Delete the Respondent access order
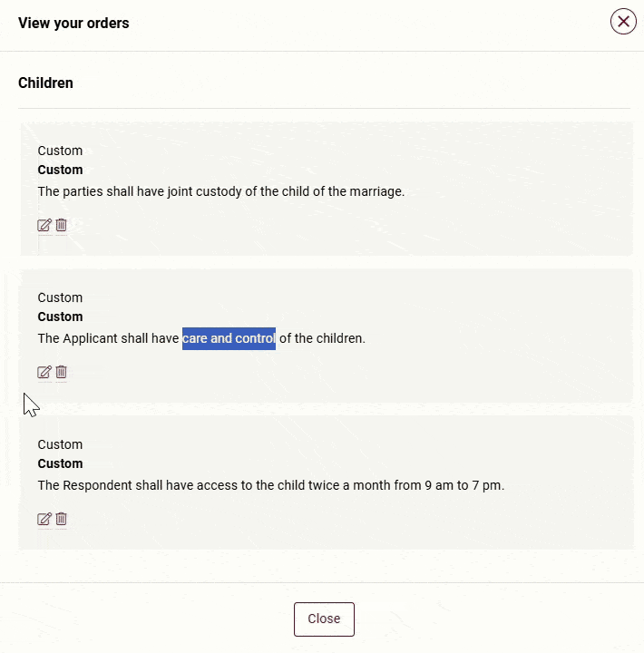 [62, 520]
